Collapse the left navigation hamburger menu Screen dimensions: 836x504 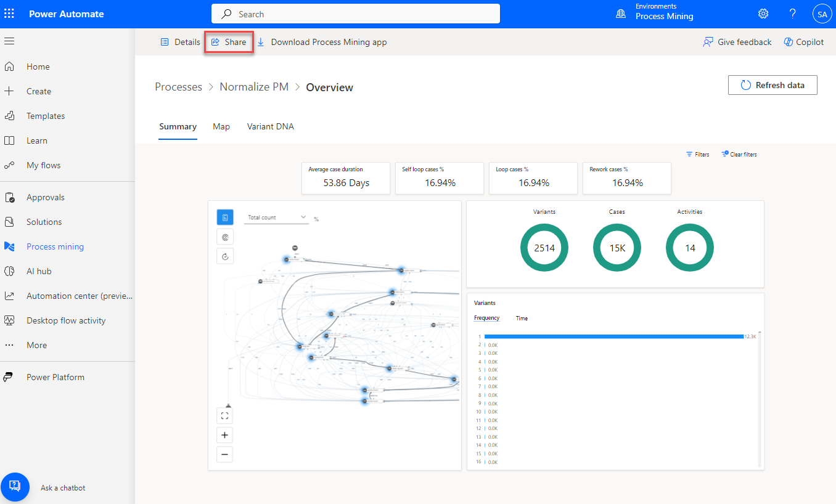pyautogui.click(x=9, y=41)
